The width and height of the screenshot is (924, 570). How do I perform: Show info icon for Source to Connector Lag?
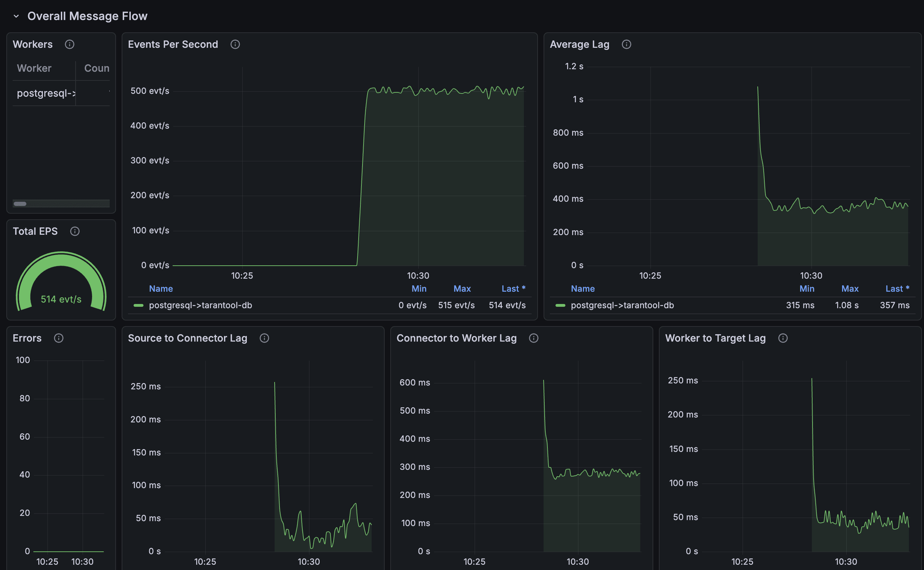tap(264, 338)
